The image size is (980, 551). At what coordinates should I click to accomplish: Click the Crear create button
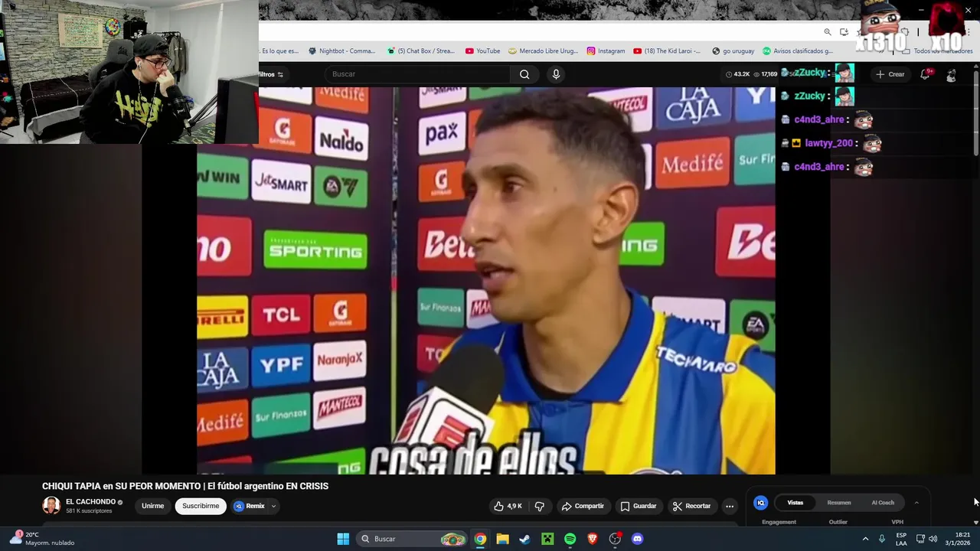click(x=890, y=74)
